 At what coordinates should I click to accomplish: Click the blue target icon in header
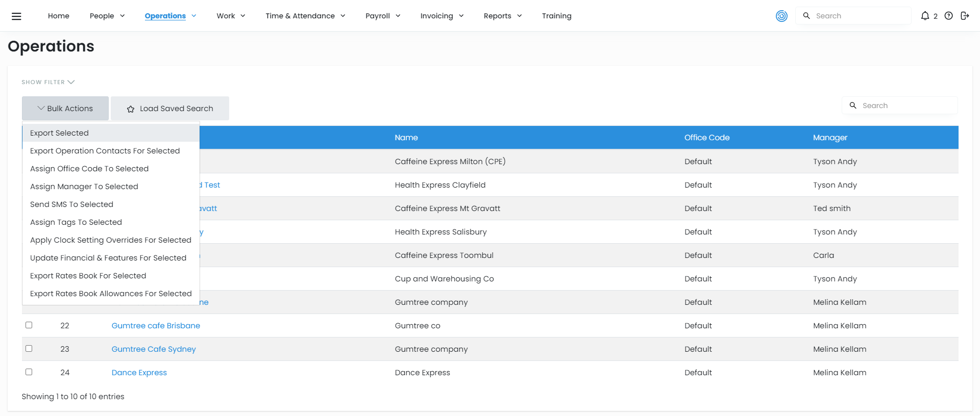click(x=781, y=16)
